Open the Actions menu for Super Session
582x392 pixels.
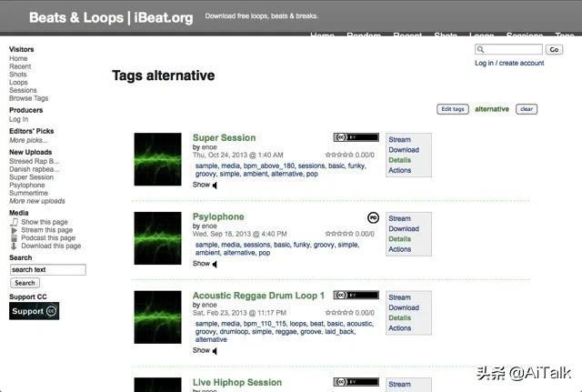tap(400, 170)
